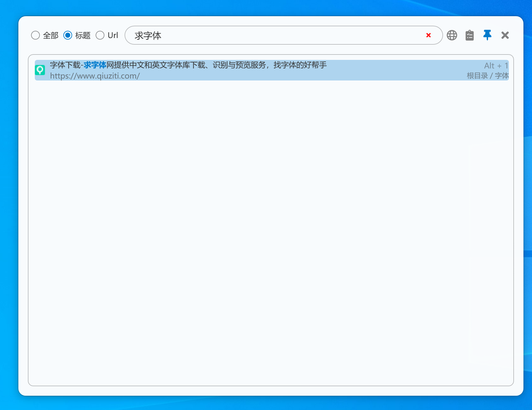Viewport: 532px width, 410px height.
Task: Click the 标题 text label
Action: (83, 35)
